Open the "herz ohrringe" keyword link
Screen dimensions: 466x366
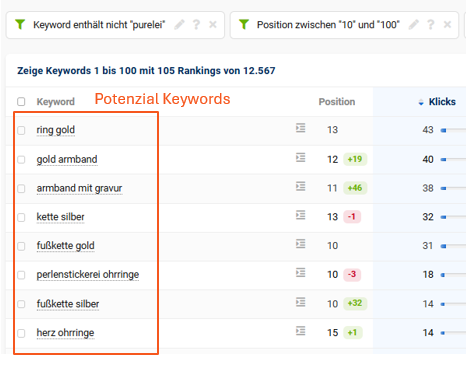[x=65, y=333]
